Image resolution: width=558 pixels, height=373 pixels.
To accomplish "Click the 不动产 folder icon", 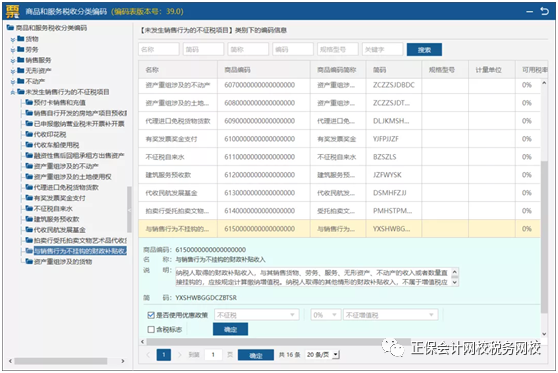I will 21,81.
